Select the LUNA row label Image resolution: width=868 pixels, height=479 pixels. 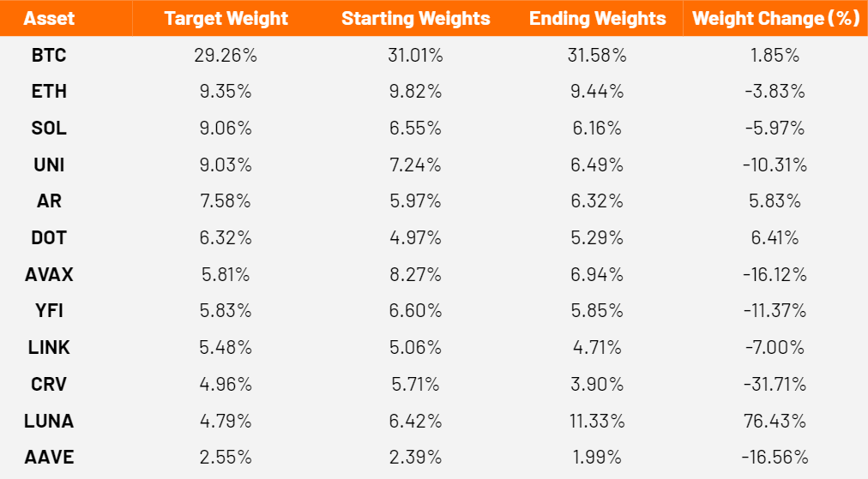click(49, 421)
